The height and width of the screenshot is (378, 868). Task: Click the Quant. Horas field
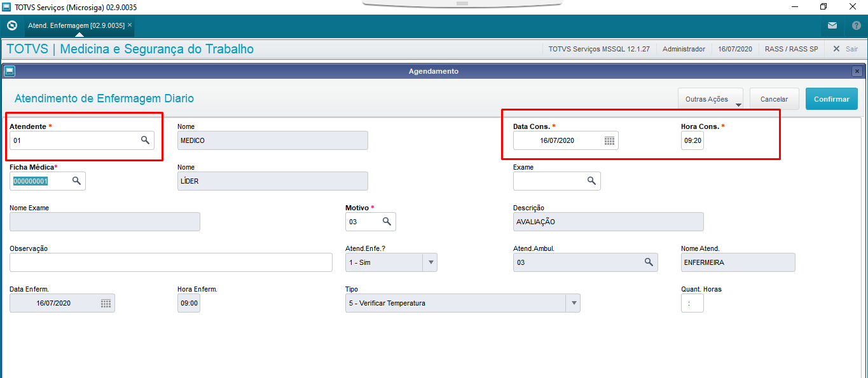pos(692,303)
